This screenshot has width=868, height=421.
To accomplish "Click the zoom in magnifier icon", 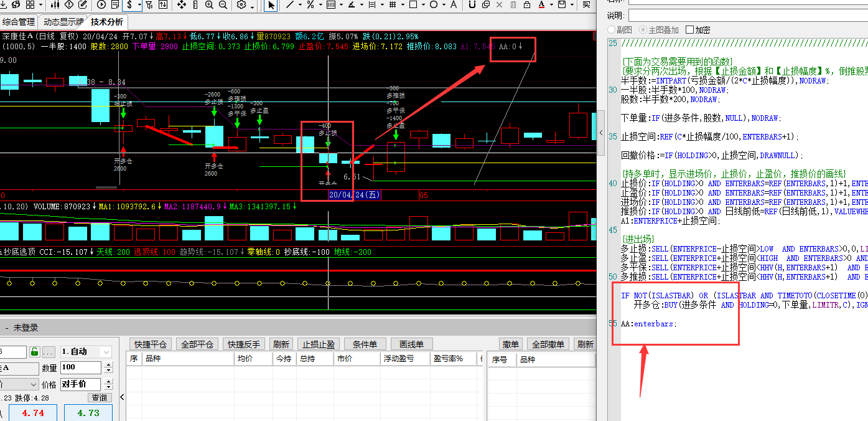I will point(208,5).
